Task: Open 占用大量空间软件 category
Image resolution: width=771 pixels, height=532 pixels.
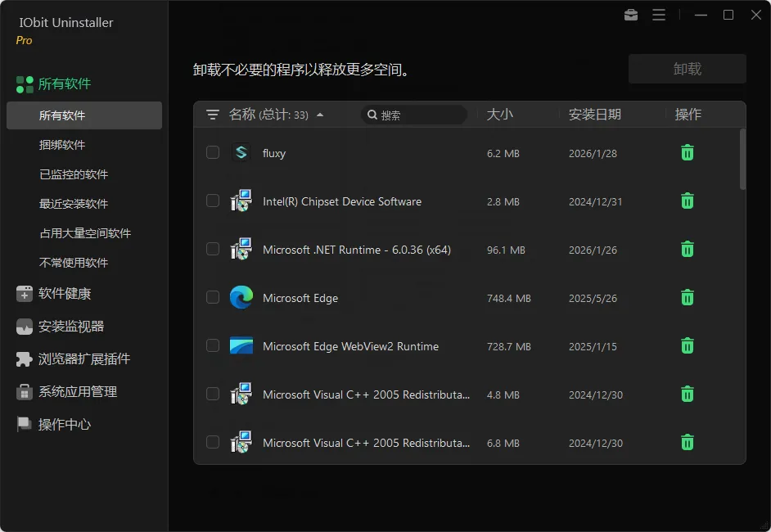Action: 85,233
